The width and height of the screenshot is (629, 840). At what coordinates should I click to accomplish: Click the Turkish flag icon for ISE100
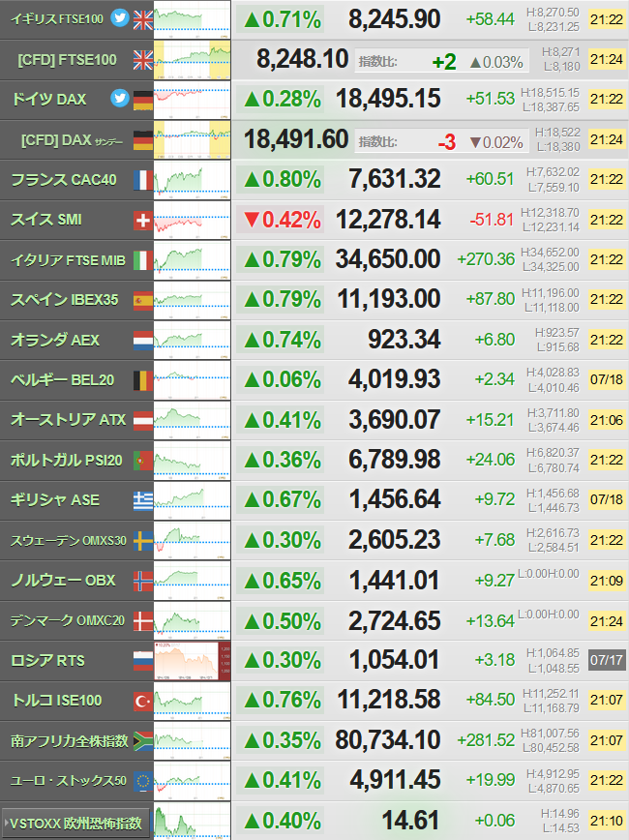pos(143,702)
